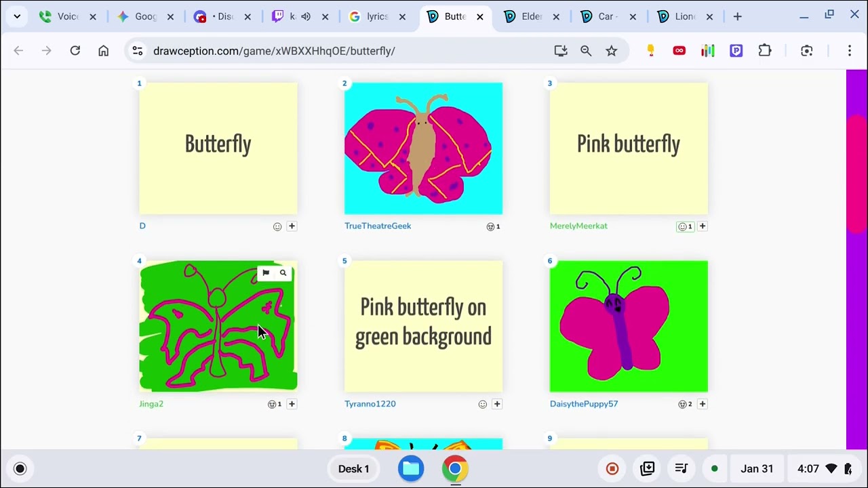Expand plus options on MerelyMeerkat's panel
The width and height of the screenshot is (868, 488).
click(x=703, y=226)
